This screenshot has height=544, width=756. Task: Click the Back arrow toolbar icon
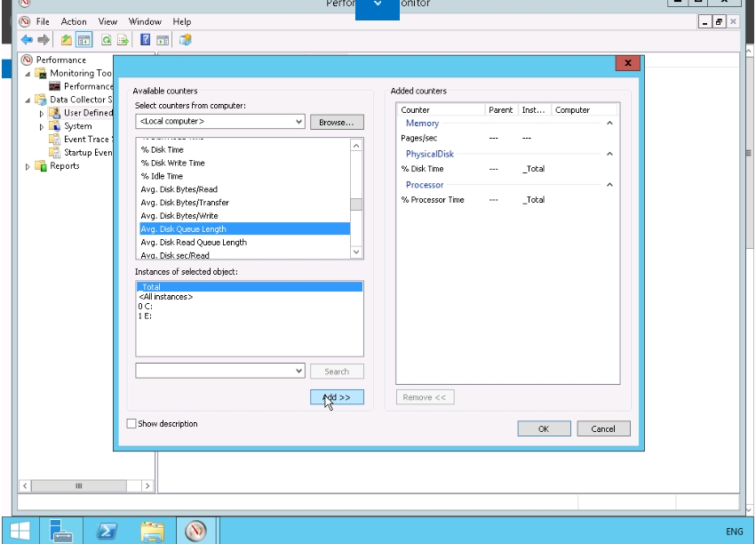coord(27,40)
